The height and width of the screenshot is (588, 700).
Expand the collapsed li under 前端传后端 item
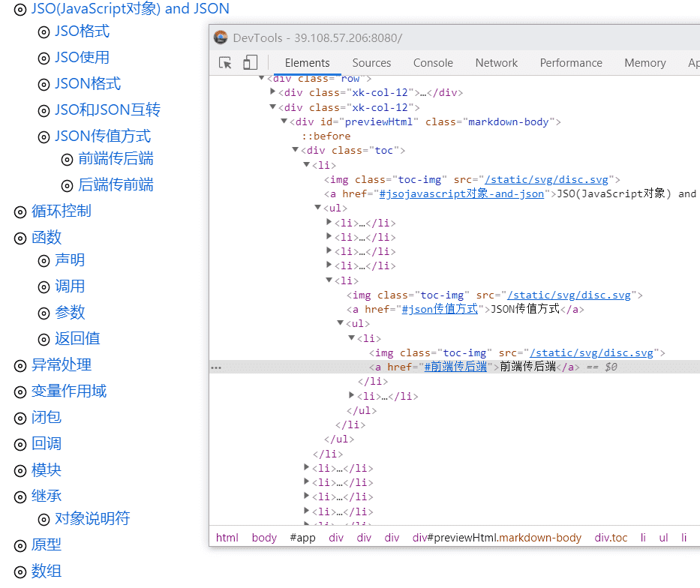point(352,396)
